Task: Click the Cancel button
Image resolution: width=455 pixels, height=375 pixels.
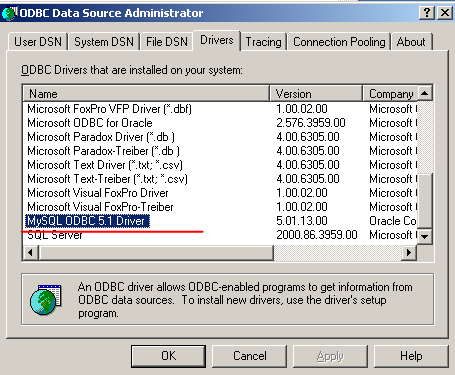Action: coord(250,356)
